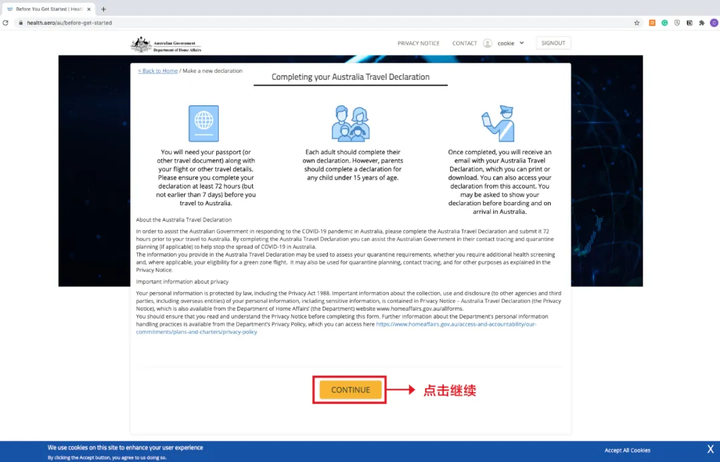Open the puzzle-piece extensions menu
The width and height of the screenshot is (720, 462).
click(702, 23)
